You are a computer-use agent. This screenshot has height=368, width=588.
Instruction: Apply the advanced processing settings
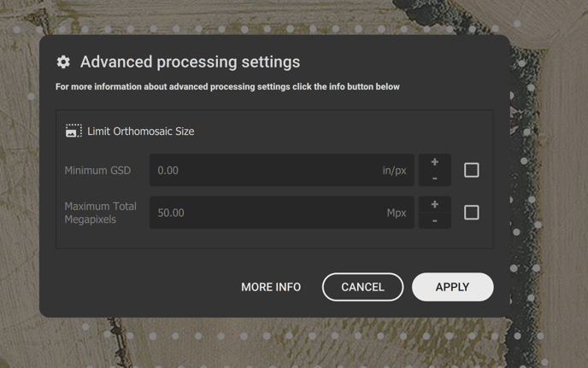click(452, 287)
